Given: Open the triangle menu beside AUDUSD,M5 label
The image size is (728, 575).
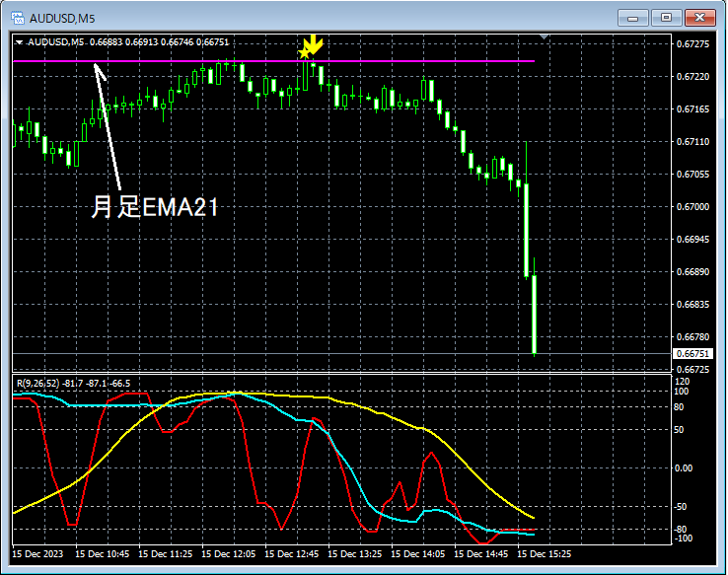Looking at the screenshot, I should [19, 41].
